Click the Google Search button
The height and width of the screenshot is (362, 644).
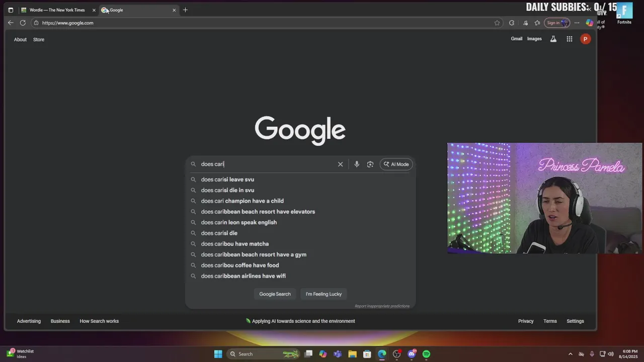pos(275,294)
